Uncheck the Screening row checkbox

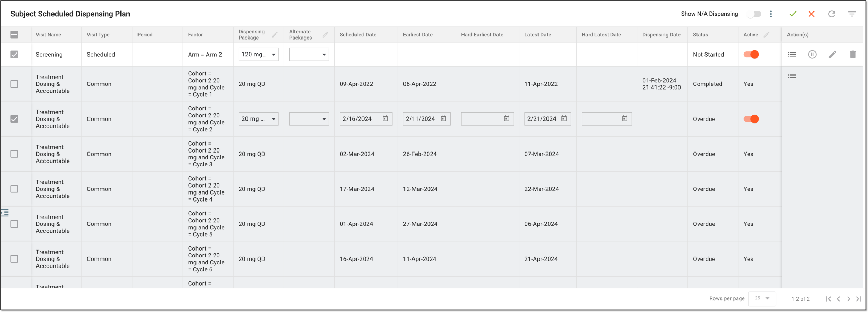point(14,55)
